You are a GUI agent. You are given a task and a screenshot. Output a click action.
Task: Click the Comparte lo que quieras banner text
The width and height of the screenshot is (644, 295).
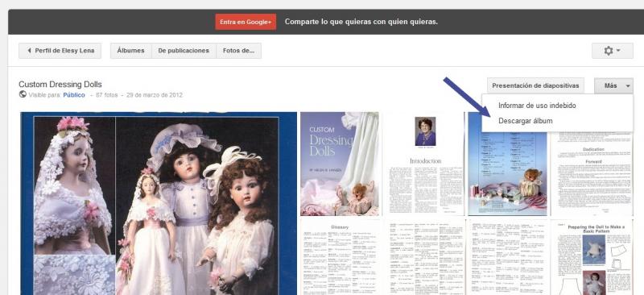[x=361, y=22]
